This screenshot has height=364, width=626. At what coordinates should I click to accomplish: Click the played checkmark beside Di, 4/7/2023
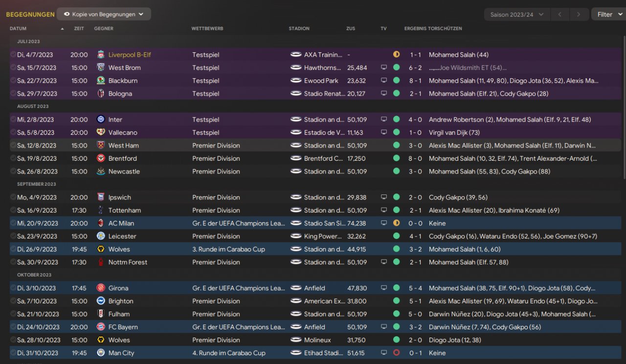pyautogui.click(x=13, y=55)
